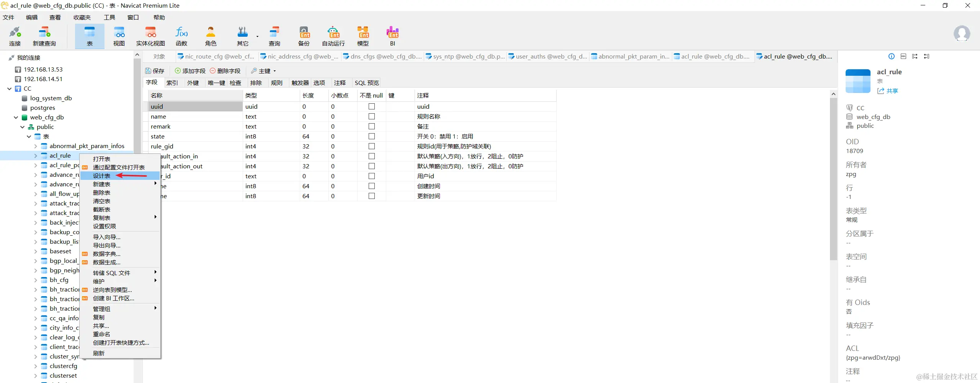The image size is (980, 383).
Task: Select the 192.168.13.53 connection
Action: [x=43, y=69]
